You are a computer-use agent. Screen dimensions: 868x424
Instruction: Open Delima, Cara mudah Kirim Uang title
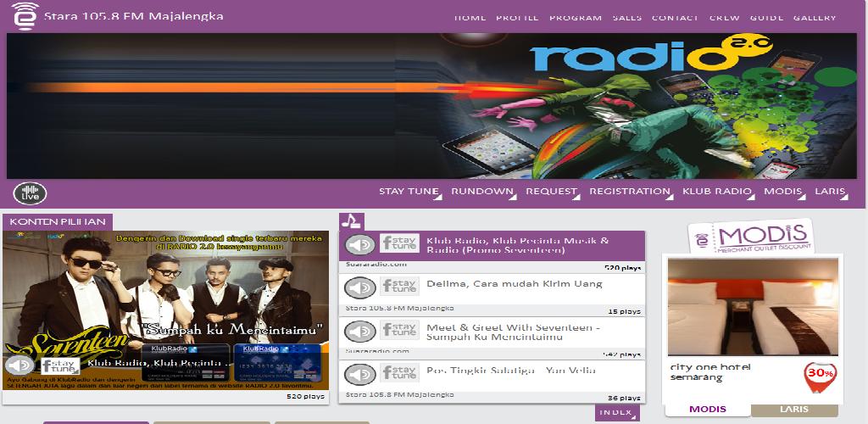pyautogui.click(x=515, y=284)
